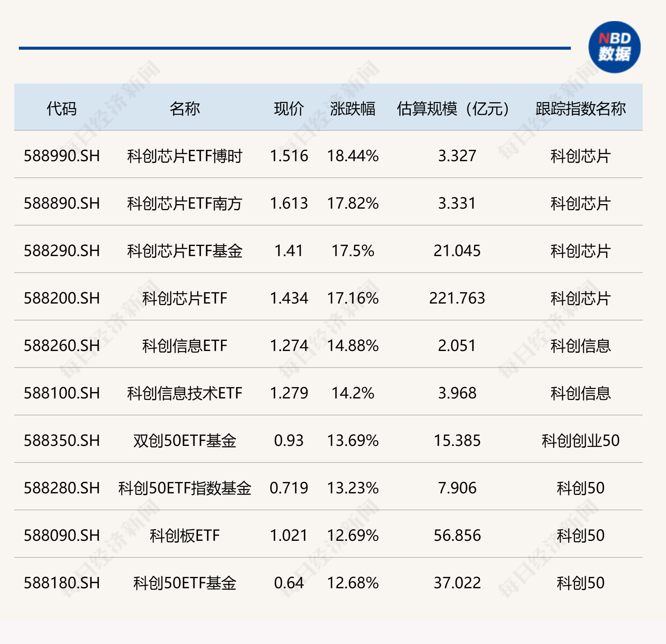Select the scale value 7.906
Image resolution: width=666 pixels, height=644 pixels.
pyautogui.click(x=457, y=488)
